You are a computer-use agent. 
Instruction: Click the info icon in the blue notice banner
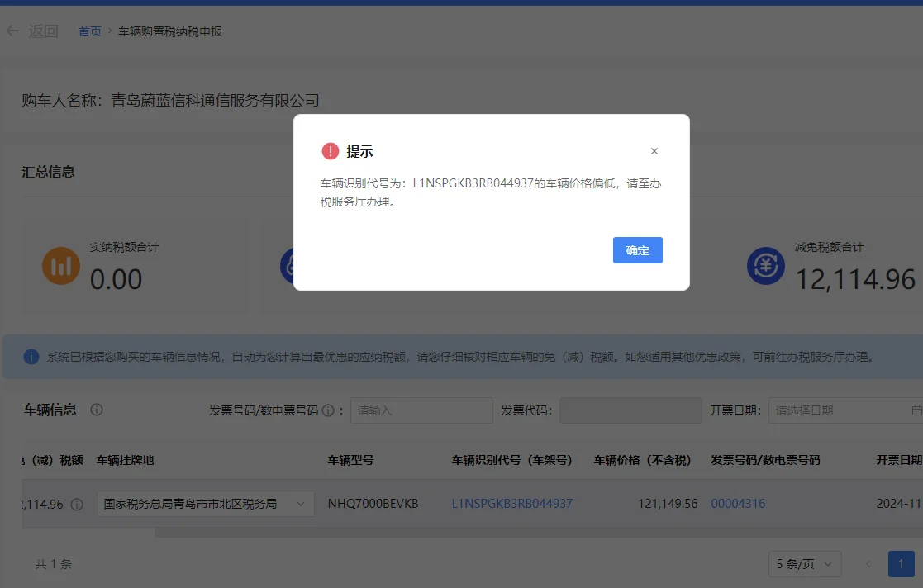point(31,357)
